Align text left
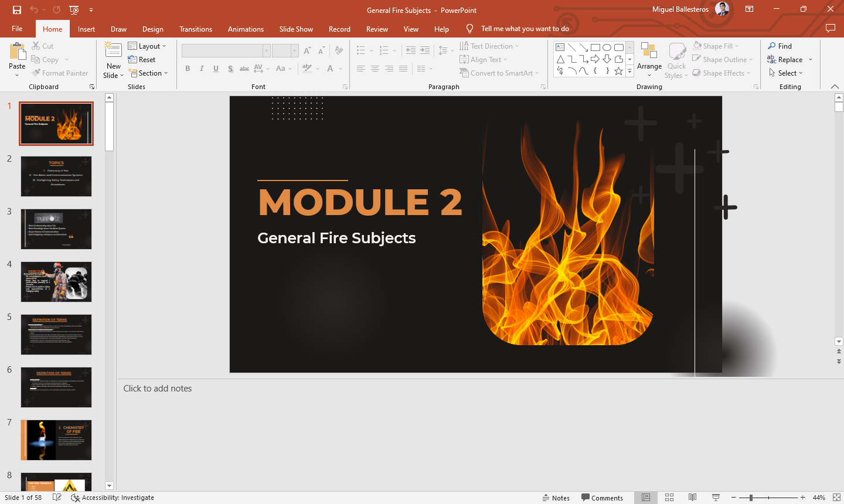The width and height of the screenshot is (844, 504). pyautogui.click(x=361, y=69)
